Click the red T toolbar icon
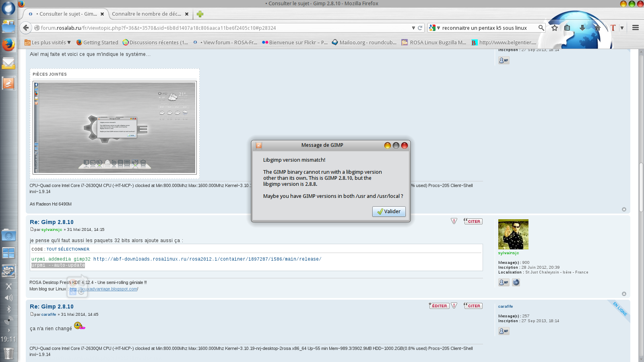The width and height of the screenshot is (644, 362). [613, 28]
